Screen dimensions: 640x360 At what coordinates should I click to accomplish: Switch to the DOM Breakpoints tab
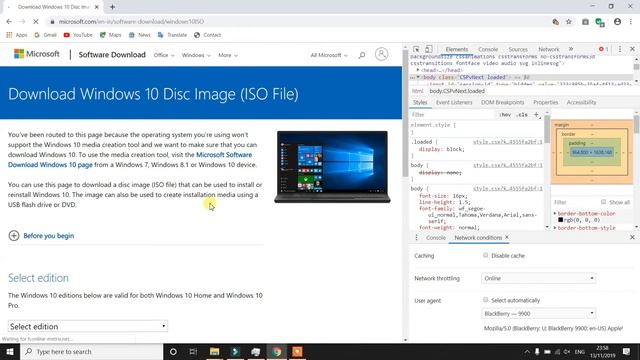502,102
